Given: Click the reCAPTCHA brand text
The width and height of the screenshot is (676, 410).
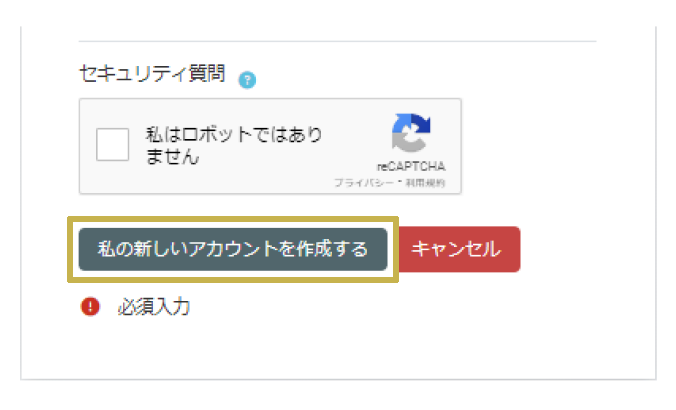Looking at the screenshot, I should click(x=411, y=166).
